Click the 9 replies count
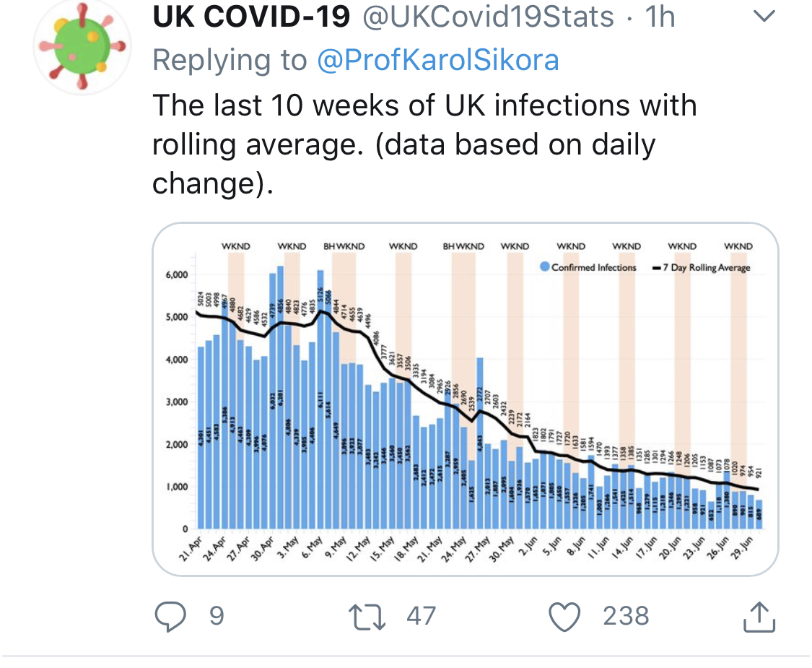Screen dimensions: 812x668 tap(217, 616)
